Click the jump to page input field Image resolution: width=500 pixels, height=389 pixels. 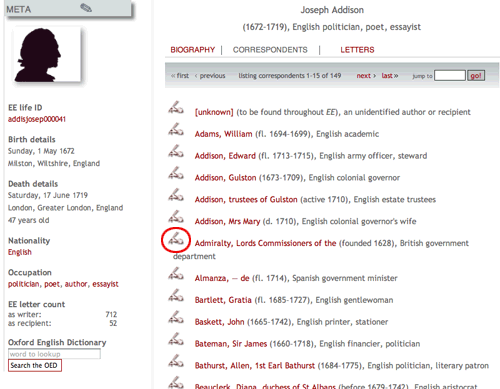pyautogui.click(x=450, y=76)
